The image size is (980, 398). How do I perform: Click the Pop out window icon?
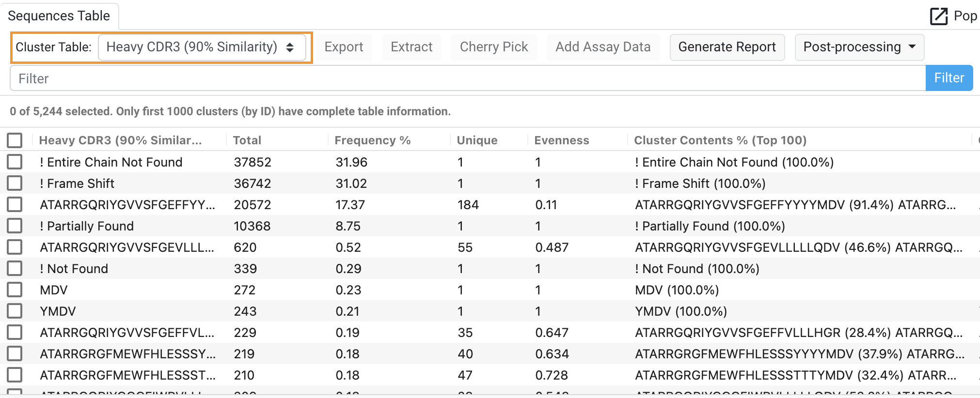pos(939,16)
